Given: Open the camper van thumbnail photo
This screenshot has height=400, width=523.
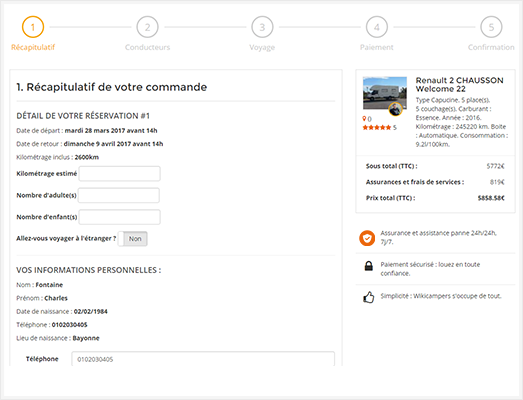Looking at the screenshot, I should point(385,93).
